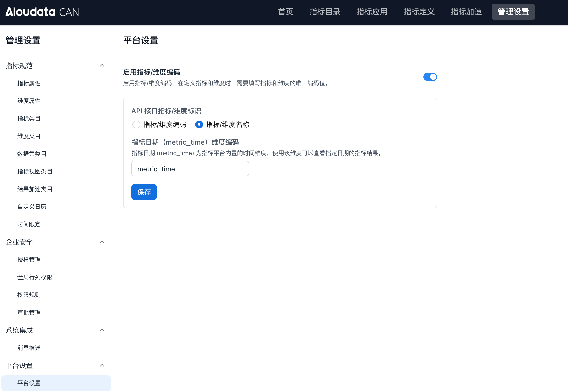Screen dimensions: 568x392
Task: Open the 指标应用 navigation tab
Action: (x=372, y=12)
